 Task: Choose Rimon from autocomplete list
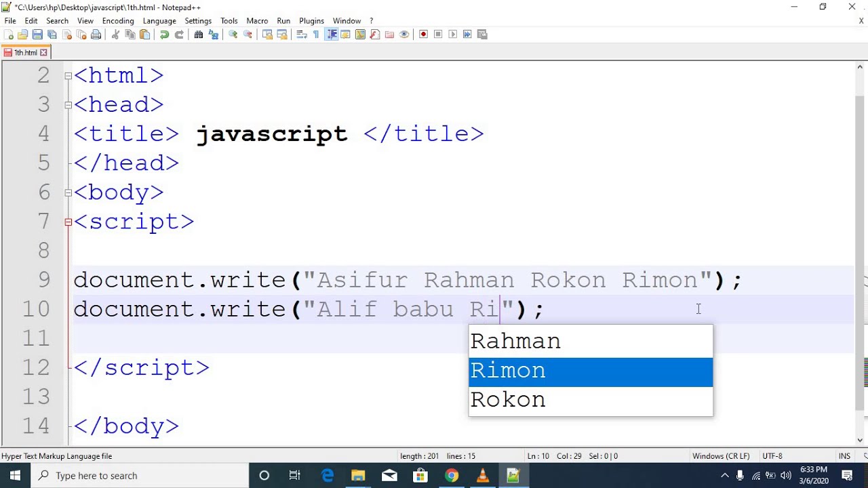pyautogui.click(x=591, y=371)
